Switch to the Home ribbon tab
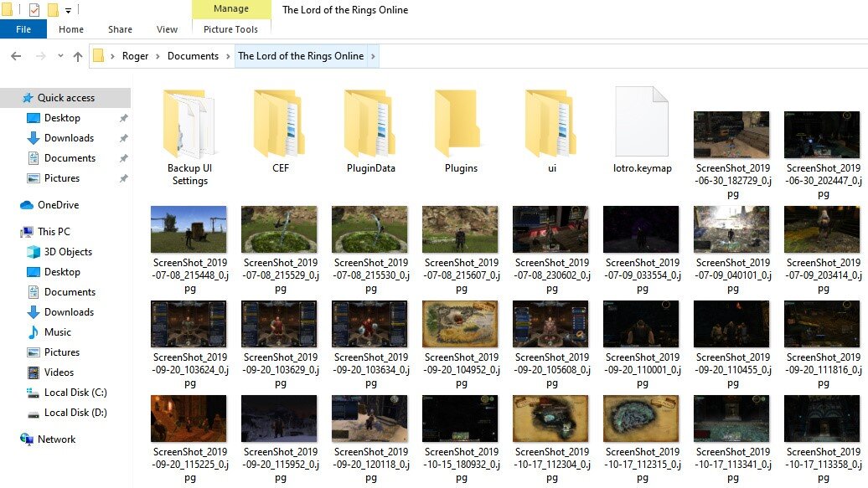868x488 pixels. pos(71,29)
